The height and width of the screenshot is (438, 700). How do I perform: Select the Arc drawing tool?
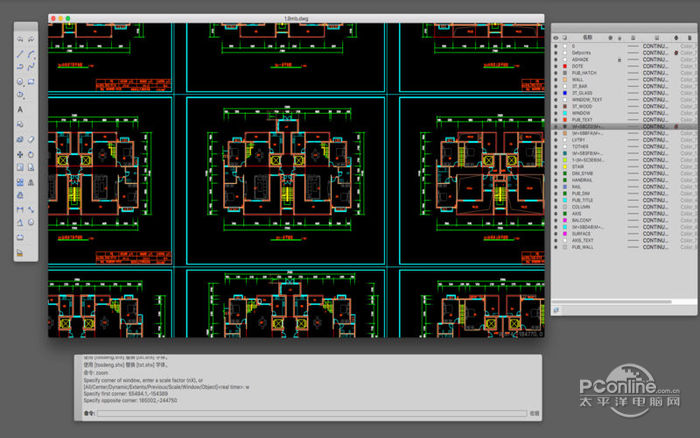(x=31, y=54)
